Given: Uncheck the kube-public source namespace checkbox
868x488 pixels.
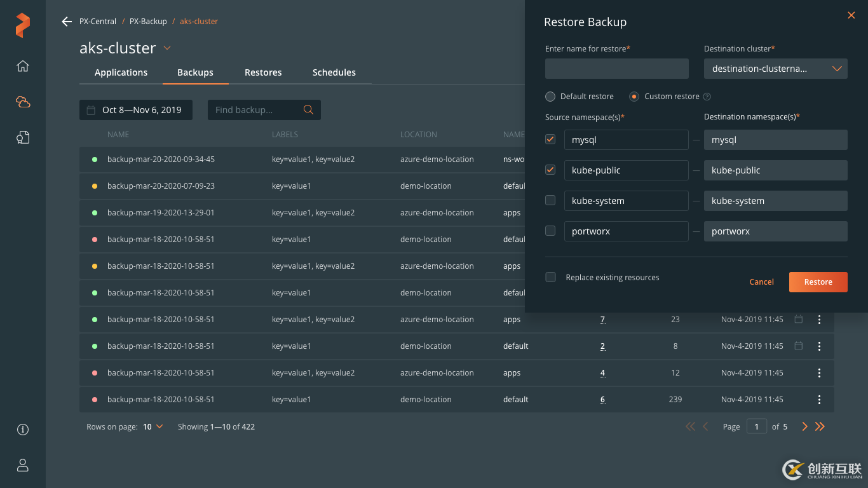Looking at the screenshot, I should [550, 170].
